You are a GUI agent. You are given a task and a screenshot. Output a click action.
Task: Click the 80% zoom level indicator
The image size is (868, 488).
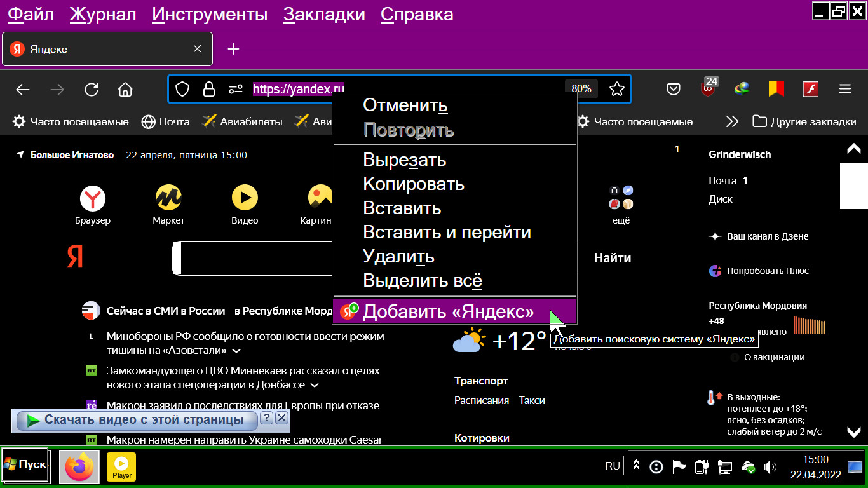pyautogui.click(x=581, y=89)
